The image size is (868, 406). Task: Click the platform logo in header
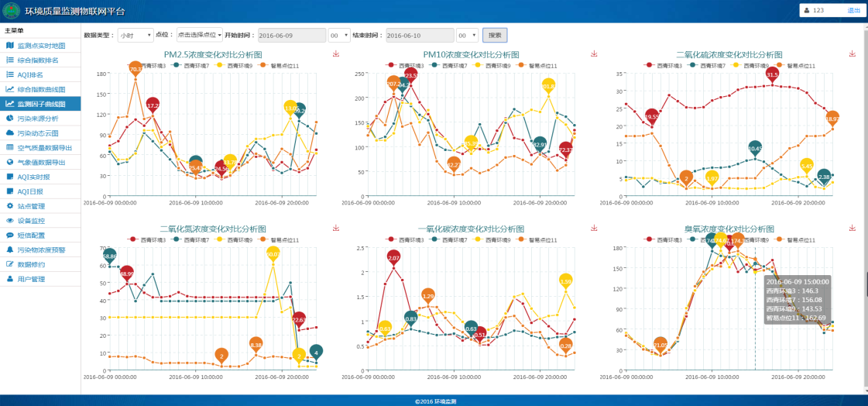(x=10, y=11)
